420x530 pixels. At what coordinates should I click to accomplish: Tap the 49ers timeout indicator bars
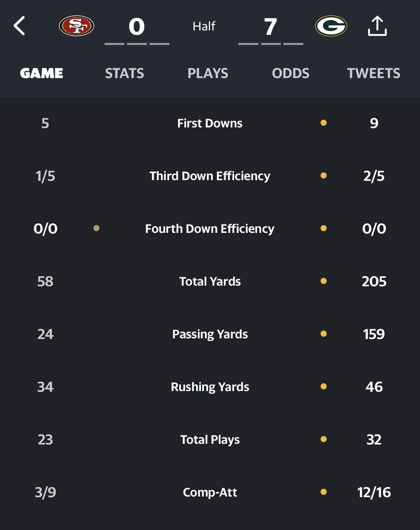137,44
